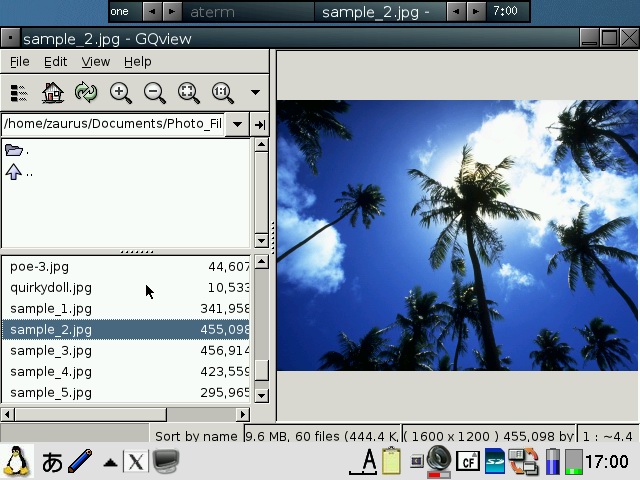Open the Help menu
Screen dimensions: 640x480
coord(137,62)
